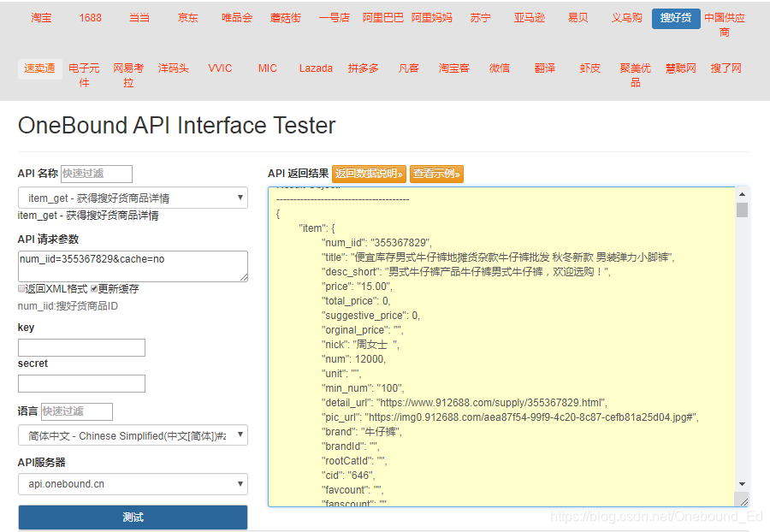
Task: Click the pic_url line in results
Action: click(510, 417)
